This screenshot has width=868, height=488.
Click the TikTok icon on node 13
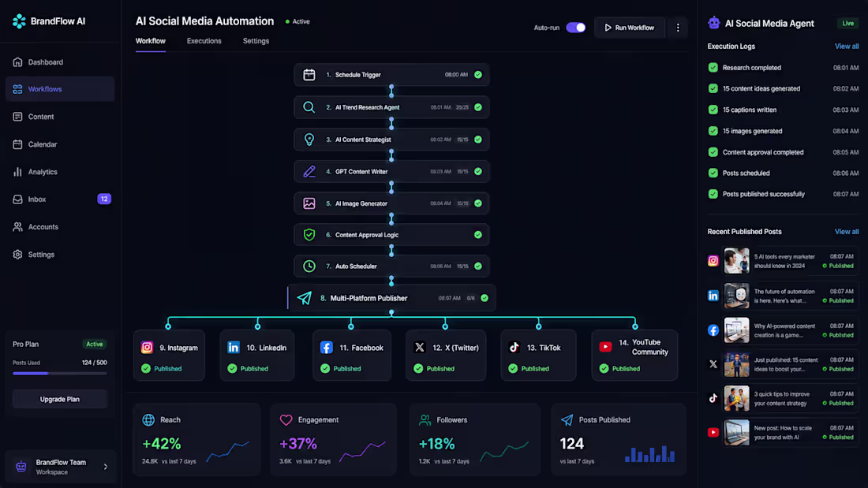514,348
